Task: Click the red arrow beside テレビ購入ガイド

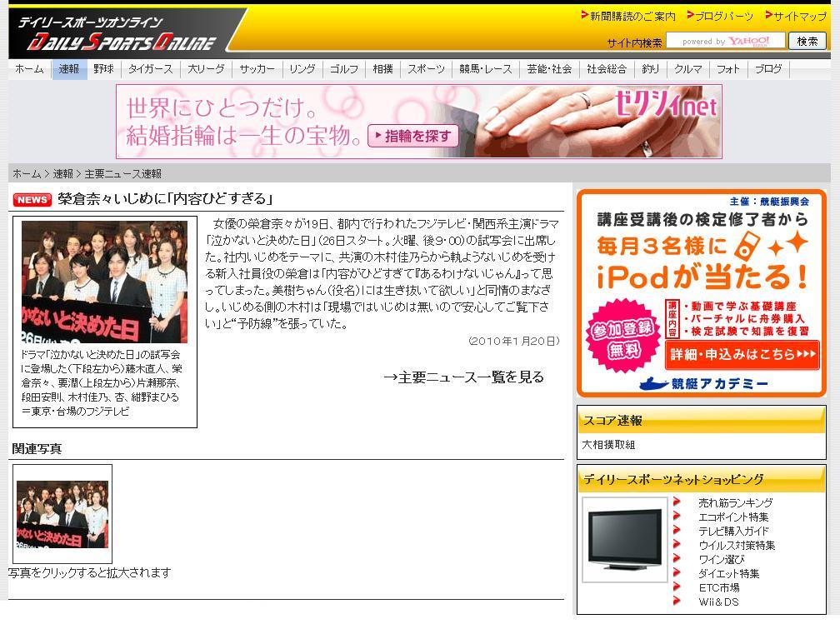Action: [x=677, y=531]
